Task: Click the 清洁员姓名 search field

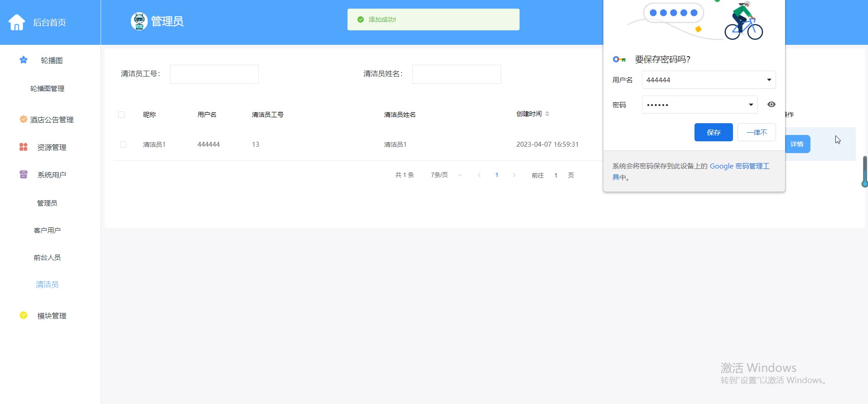Action: [457, 74]
